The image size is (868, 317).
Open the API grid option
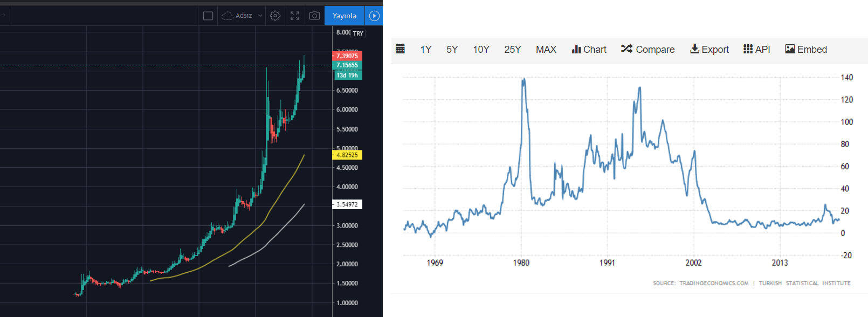point(757,50)
